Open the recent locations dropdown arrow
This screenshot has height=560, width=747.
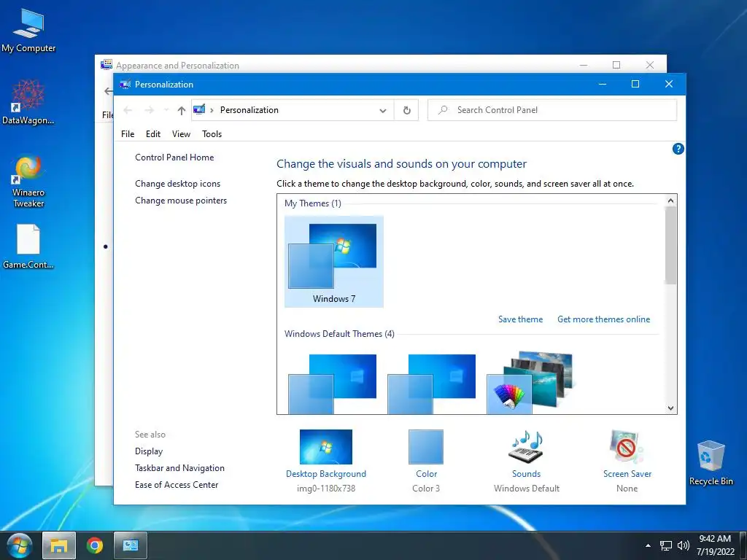tap(166, 111)
